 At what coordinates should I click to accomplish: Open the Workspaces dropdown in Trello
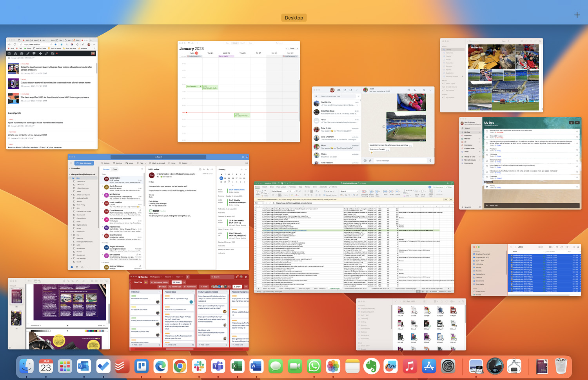click(156, 277)
